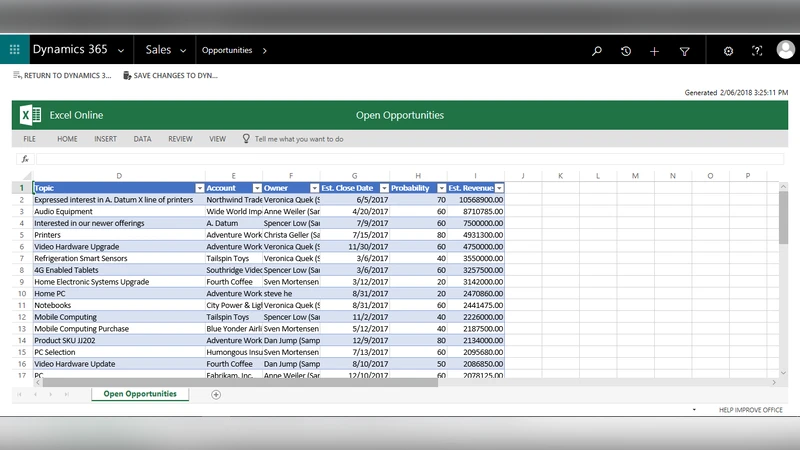Viewport: 800px width, 450px height.
Task: Click the search magnifier icon
Action: tap(597, 51)
